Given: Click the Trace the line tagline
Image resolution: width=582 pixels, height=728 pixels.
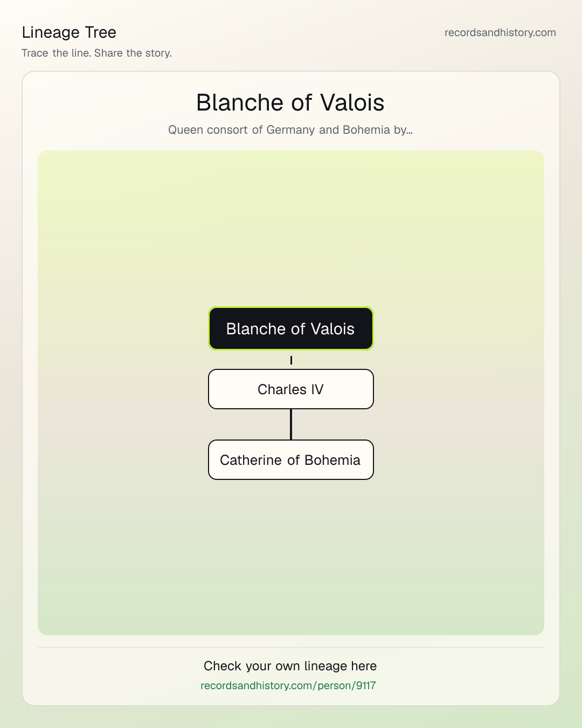Looking at the screenshot, I should tap(97, 53).
